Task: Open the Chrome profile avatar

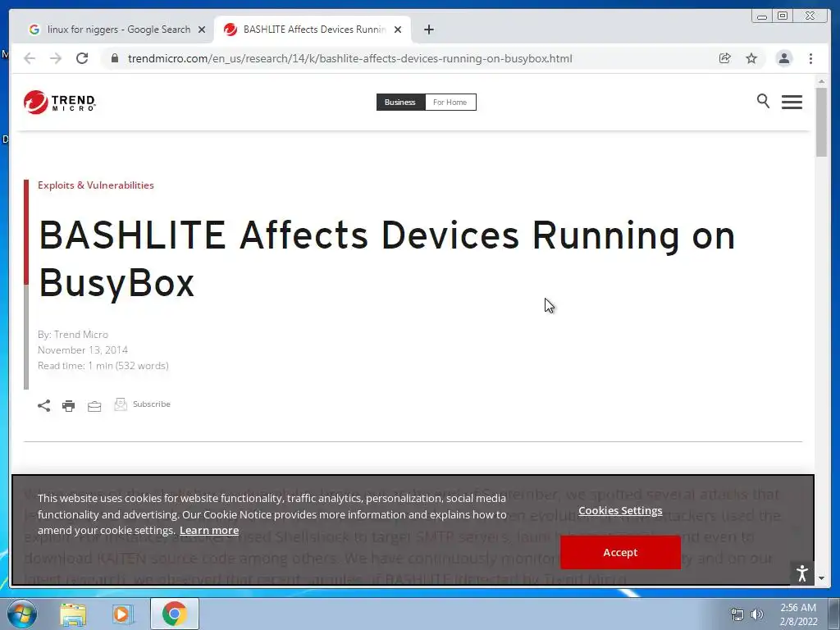Action: coord(783,58)
